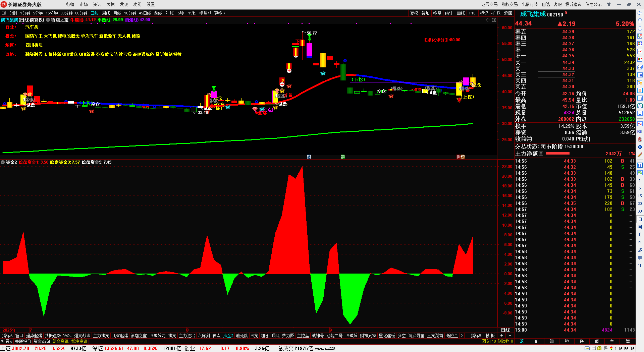Click the minus zoom button under 日线
The image size is (644, 352).
509,336
